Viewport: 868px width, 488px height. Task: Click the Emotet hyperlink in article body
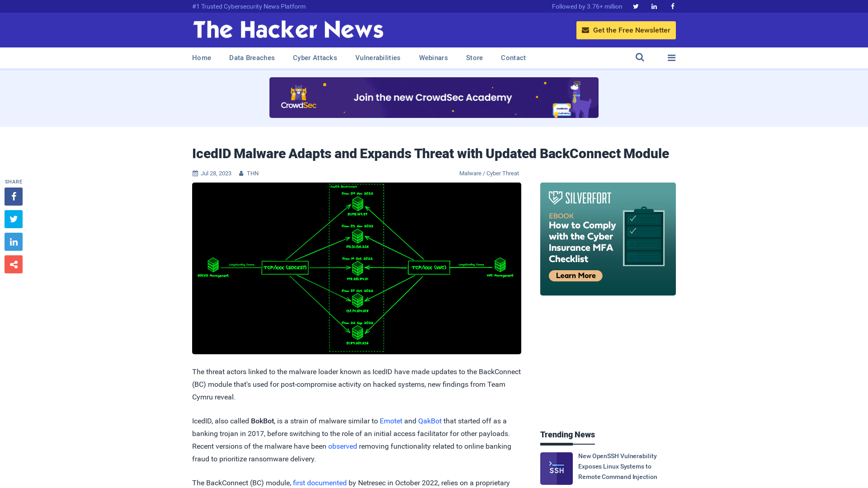(391, 421)
